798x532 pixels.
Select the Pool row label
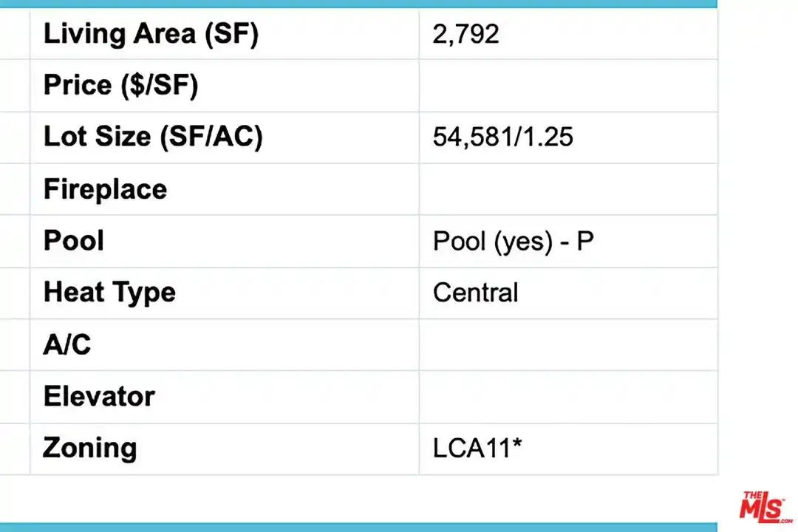74,240
